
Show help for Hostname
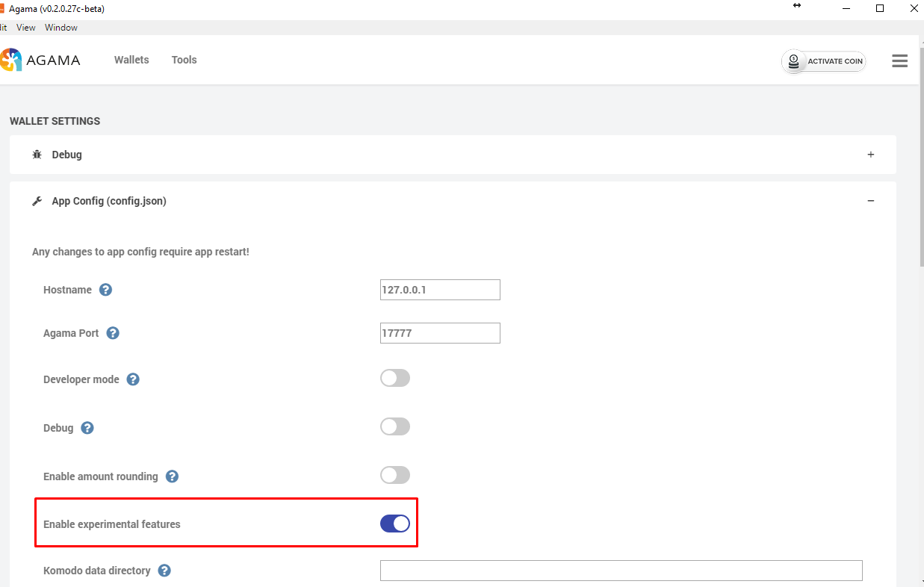[105, 290]
